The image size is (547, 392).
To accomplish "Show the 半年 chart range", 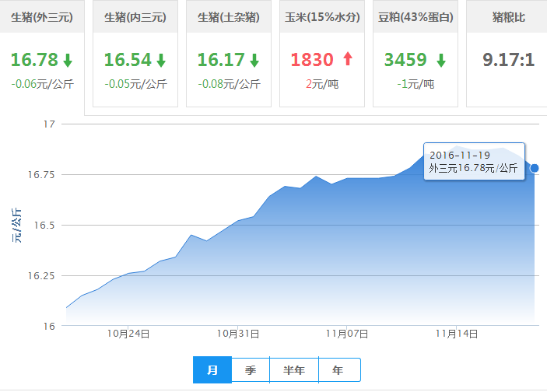I will [x=294, y=370].
